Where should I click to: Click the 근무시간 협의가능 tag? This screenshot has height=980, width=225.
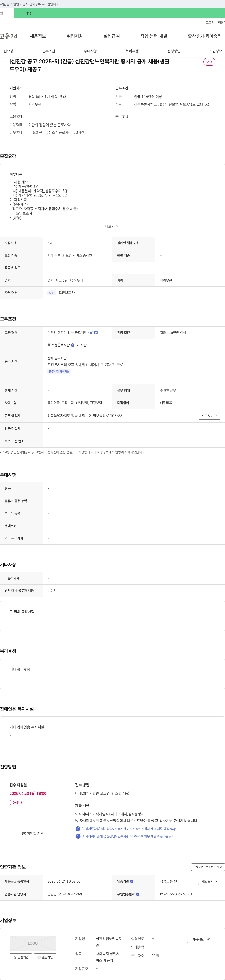click(x=59, y=371)
